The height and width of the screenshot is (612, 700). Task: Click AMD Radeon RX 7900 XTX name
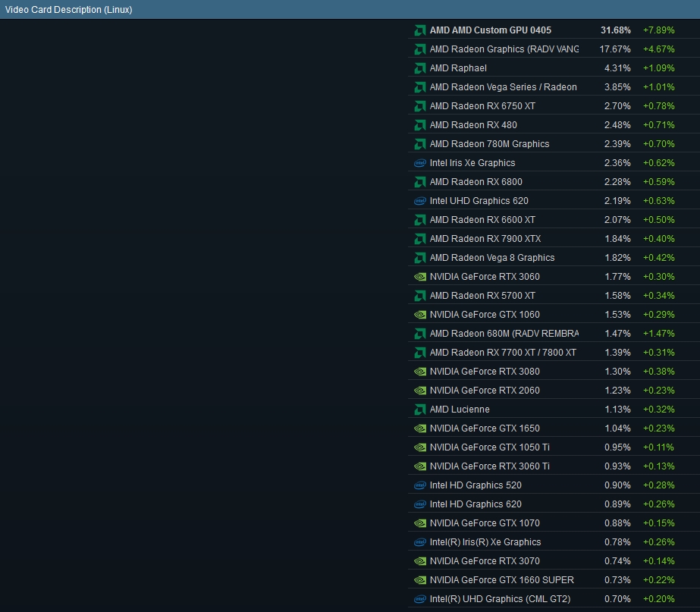(x=485, y=239)
